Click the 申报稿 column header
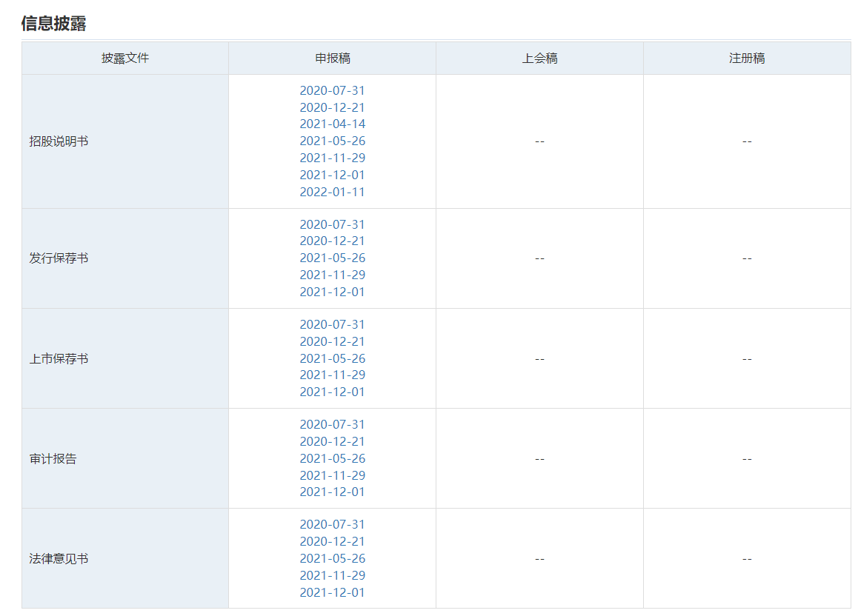This screenshot has height=616, width=858. point(332,58)
